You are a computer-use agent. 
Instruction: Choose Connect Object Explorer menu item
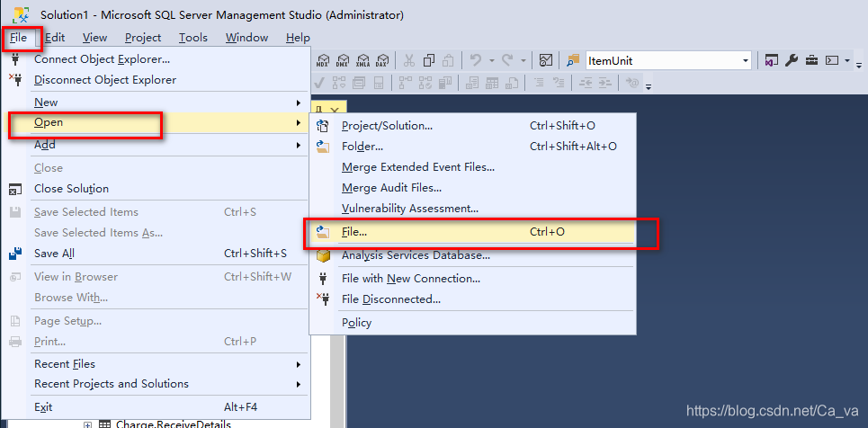[157, 59]
